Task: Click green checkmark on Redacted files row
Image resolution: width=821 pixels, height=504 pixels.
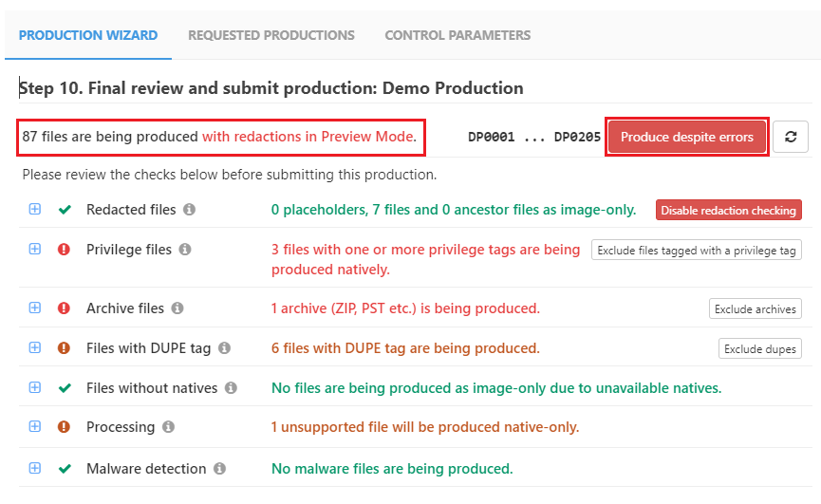Action: (65, 210)
